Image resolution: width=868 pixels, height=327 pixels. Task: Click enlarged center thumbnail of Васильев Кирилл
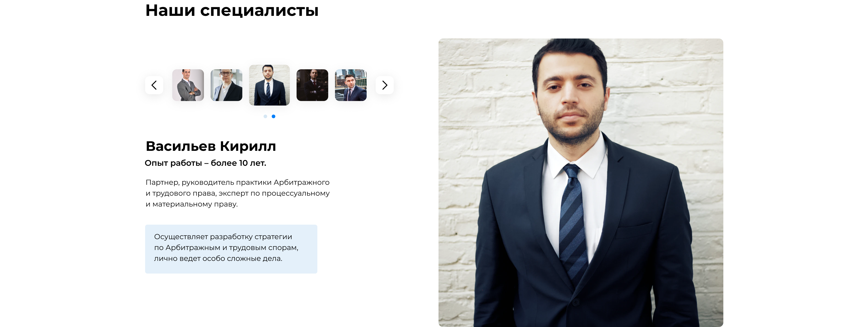(269, 85)
